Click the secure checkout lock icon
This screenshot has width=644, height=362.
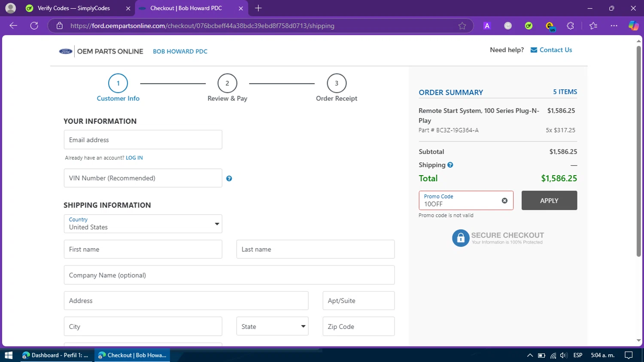[x=461, y=238]
